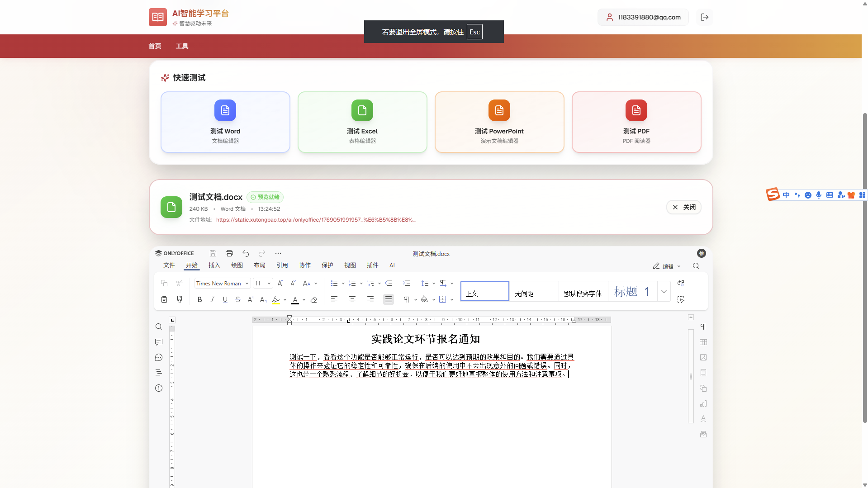Open Image settings in right sidebar
Screen dimensions: 868x488
(x=703, y=357)
